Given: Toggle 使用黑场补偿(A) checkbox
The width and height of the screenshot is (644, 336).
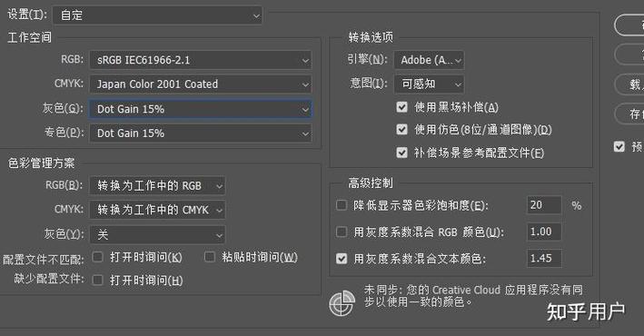Looking at the screenshot, I should [401, 107].
